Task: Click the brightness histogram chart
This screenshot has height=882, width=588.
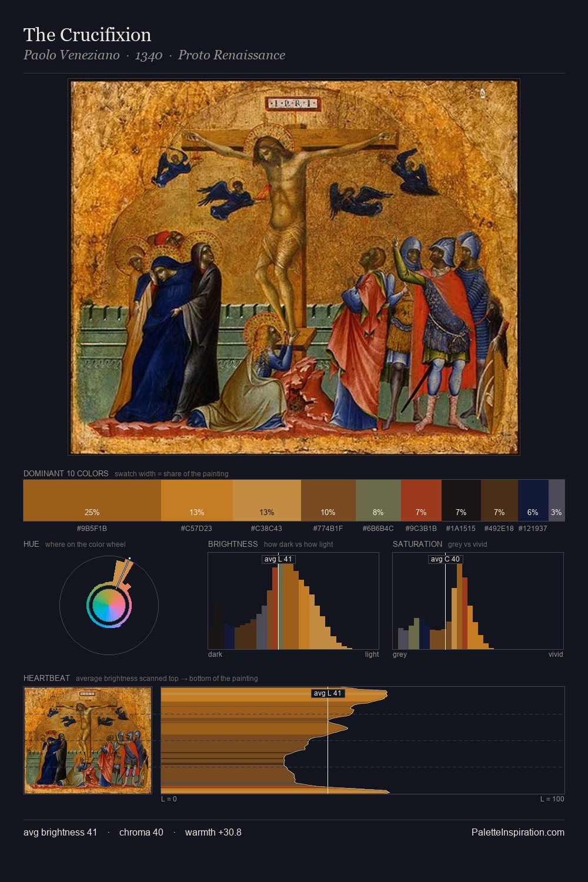Action: pyautogui.click(x=293, y=601)
